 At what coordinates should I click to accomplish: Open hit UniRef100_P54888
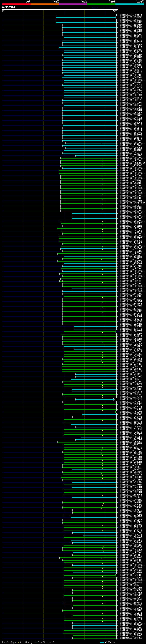tap(131, 15)
